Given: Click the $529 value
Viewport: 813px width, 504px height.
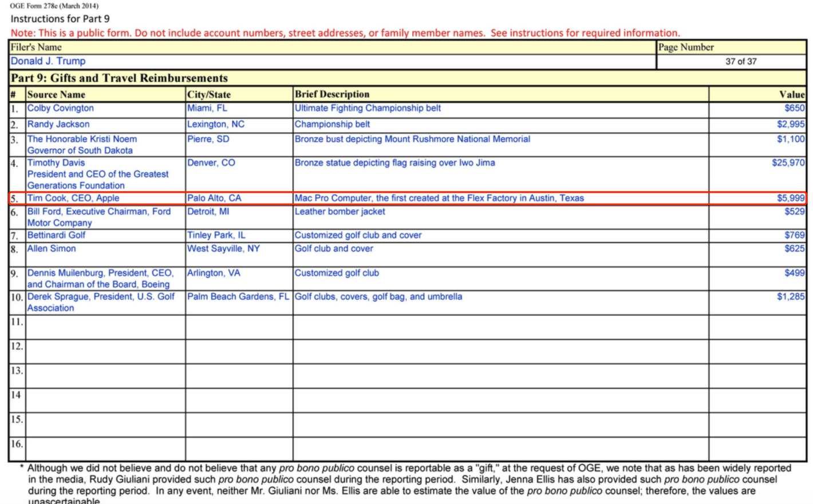Looking at the screenshot, I should point(795,212).
